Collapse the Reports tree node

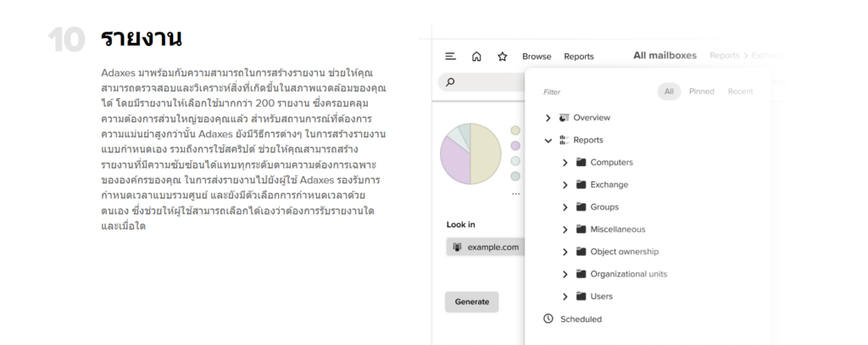point(548,140)
